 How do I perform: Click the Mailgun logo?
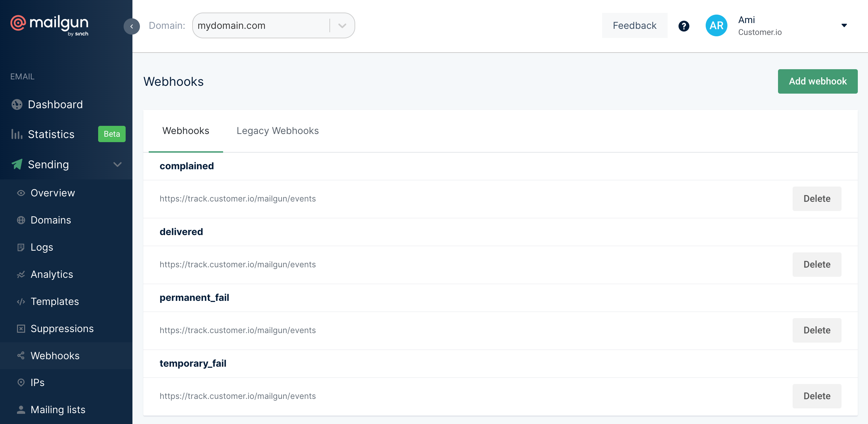[x=50, y=25]
